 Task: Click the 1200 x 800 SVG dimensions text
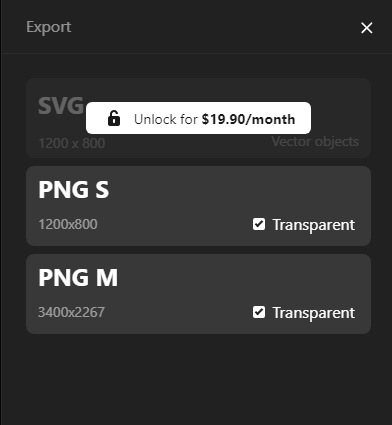point(72,143)
